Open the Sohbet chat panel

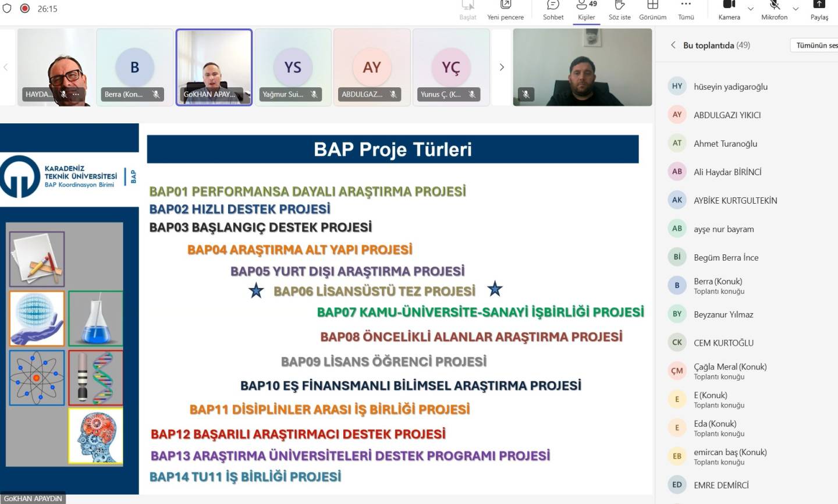point(553,7)
